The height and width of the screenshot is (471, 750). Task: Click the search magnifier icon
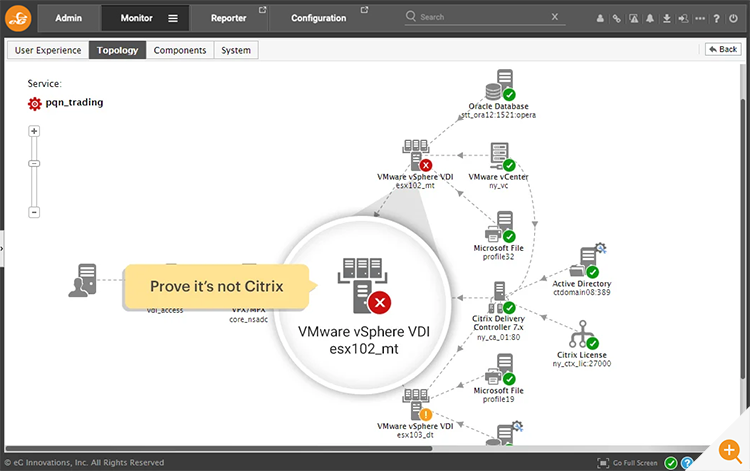click(x=410, y=16)
